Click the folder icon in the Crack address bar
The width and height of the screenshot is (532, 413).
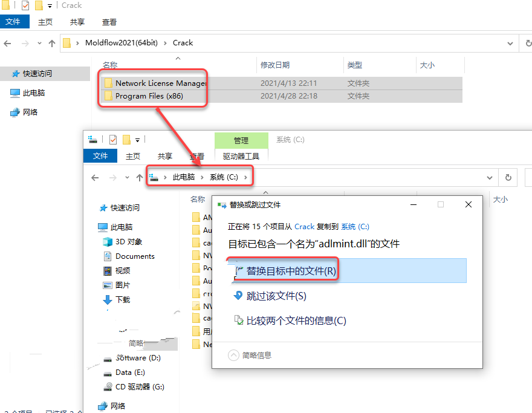[x=67, y=43]
